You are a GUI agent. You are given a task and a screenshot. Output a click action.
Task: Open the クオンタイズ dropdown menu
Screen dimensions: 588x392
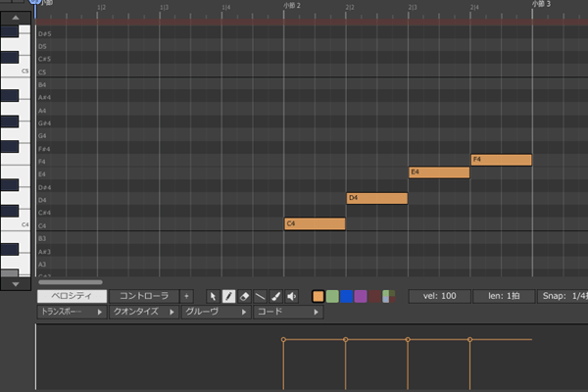click(144, 312)
